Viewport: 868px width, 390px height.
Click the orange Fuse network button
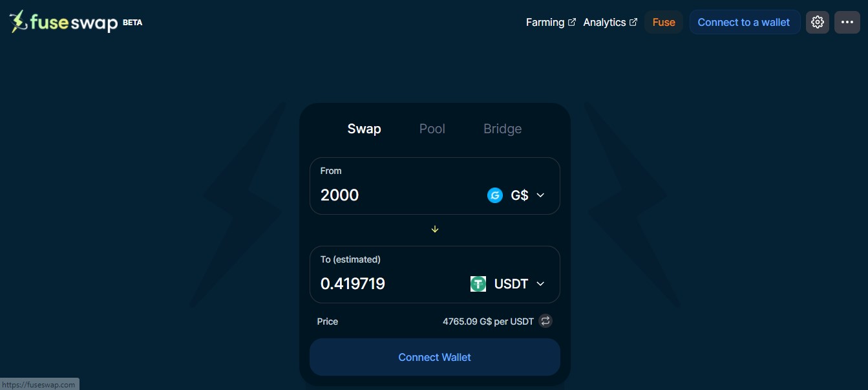(x=664, y=22)
